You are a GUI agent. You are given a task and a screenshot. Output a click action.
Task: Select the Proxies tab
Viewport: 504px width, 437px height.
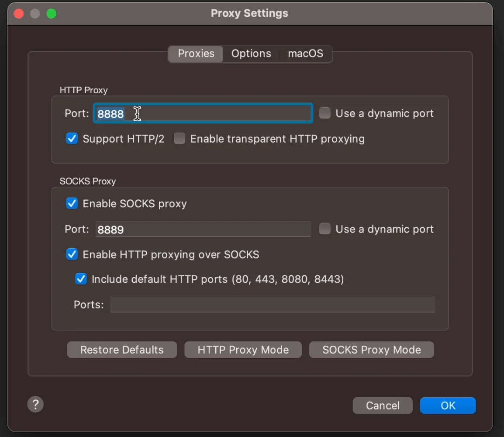click(195, 54)
